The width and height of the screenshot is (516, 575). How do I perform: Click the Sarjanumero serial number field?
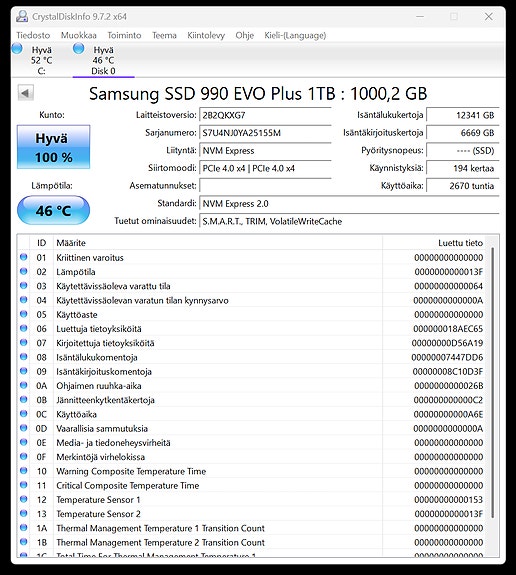point(265,133)
